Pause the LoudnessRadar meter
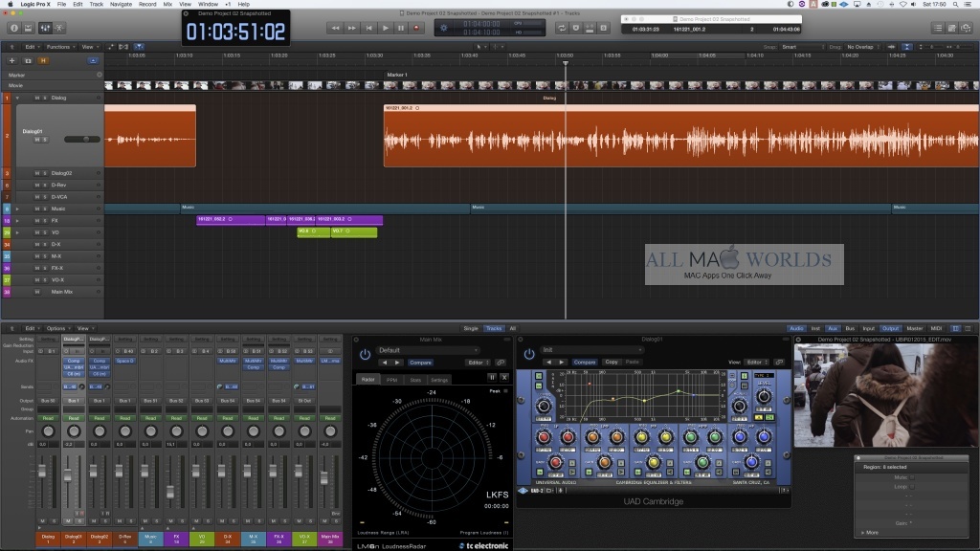980x551 pixels. tap(492, 377)
